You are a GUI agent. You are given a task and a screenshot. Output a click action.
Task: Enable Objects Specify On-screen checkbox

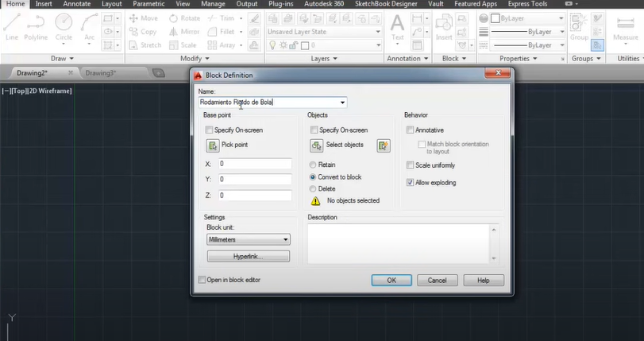point(314,130)
